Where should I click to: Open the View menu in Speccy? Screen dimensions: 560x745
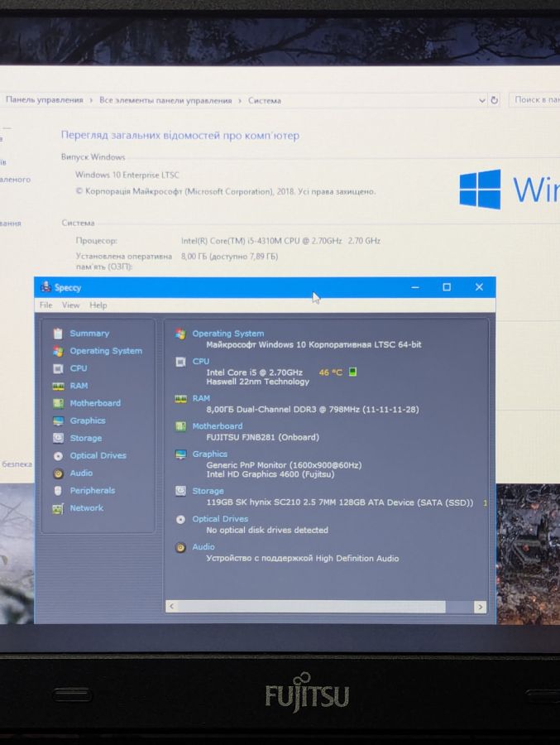(x=70, y=305)
